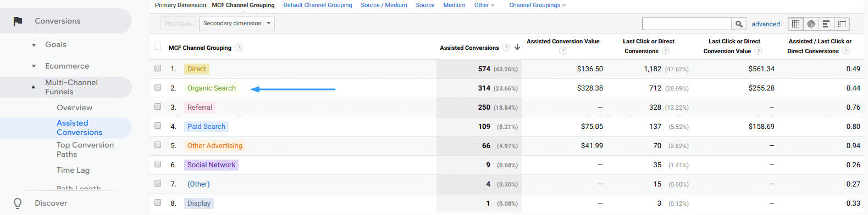Screen dimensions: 868x215
Task: Open the Paid Search channel link
Action: [206, 127]
